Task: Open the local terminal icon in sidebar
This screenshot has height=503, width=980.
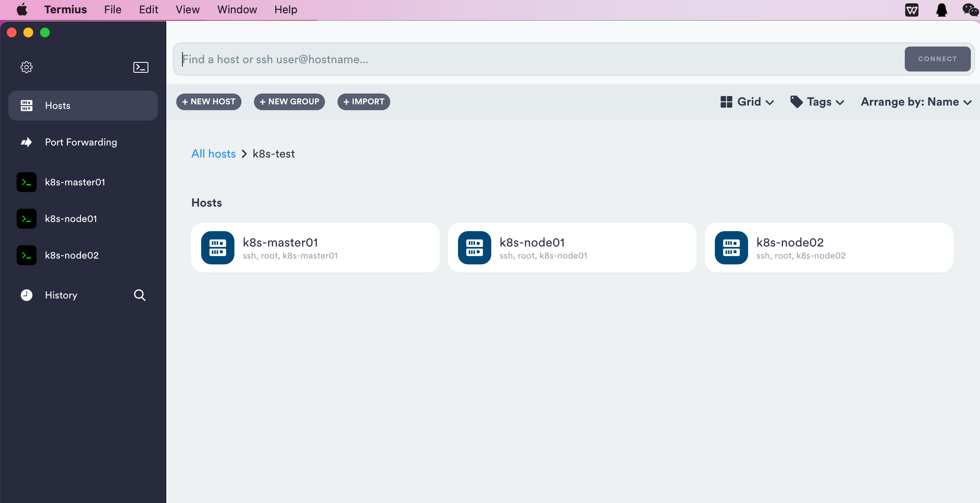Action: 140,67
